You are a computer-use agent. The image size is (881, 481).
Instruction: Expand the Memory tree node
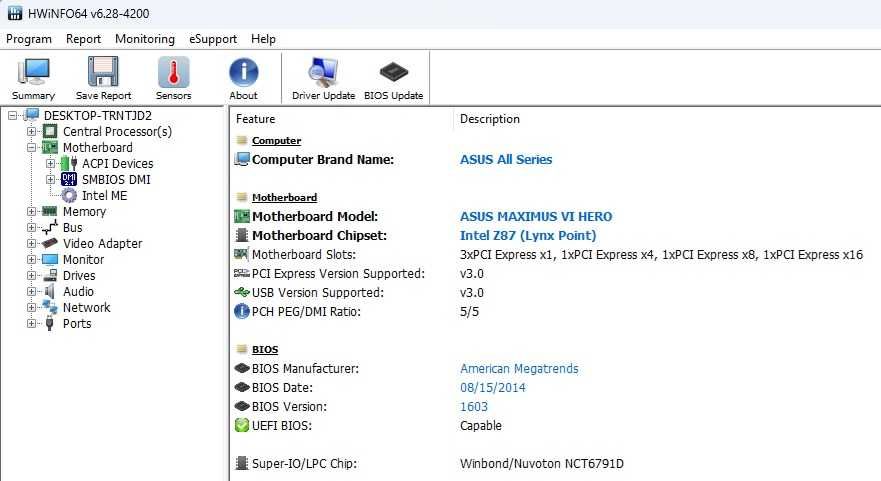[x=31, y=211]
